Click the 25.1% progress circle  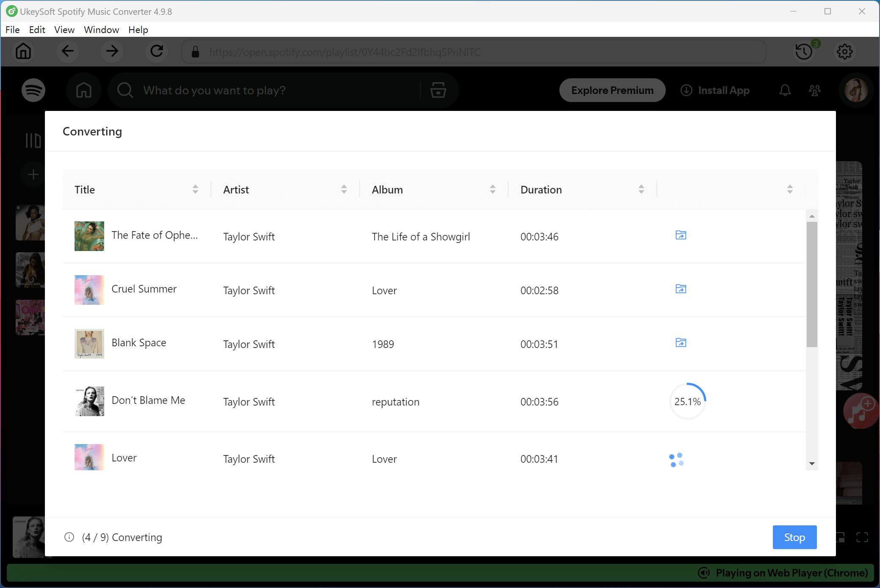point(687,401)
